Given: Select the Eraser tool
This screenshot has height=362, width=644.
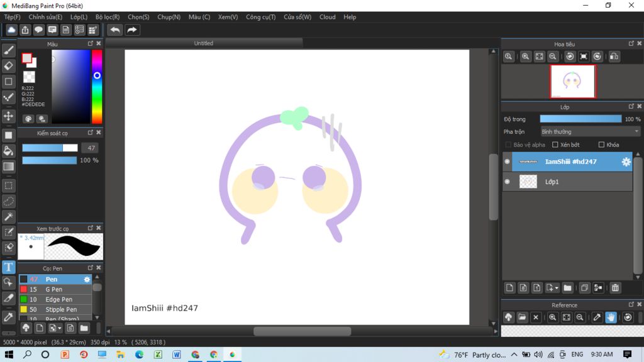Looking at the screenshot, I should pyautogui.click(x=8, y=65).
